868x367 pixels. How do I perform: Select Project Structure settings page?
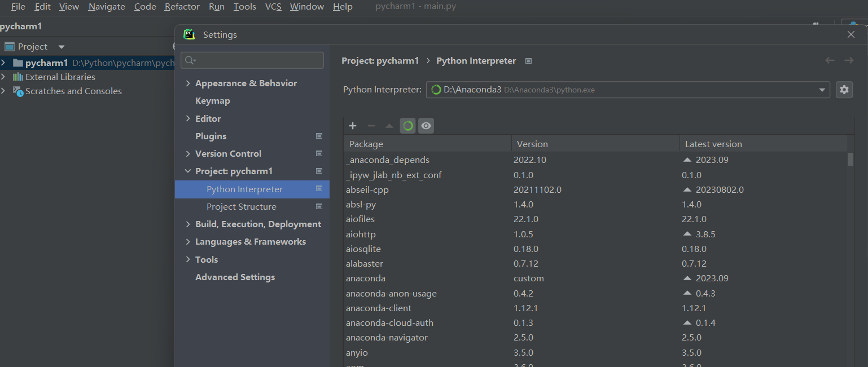(x=242, y=206)
